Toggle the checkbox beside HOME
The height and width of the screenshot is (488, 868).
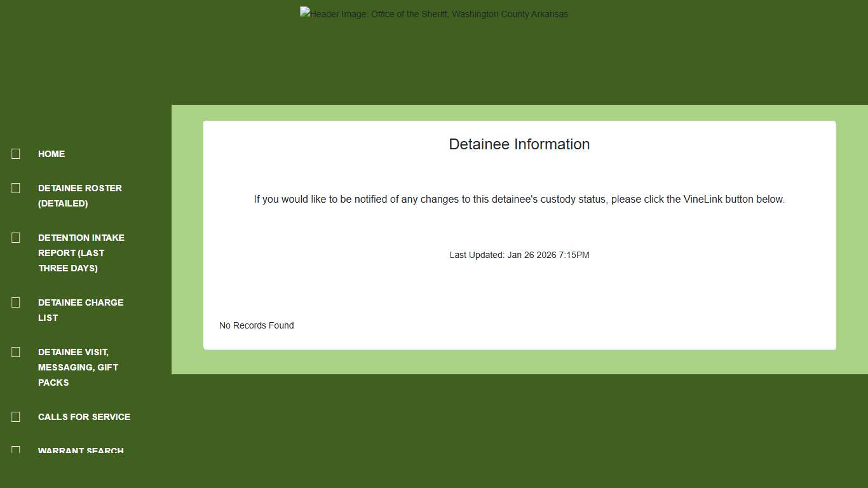(15, 153)
